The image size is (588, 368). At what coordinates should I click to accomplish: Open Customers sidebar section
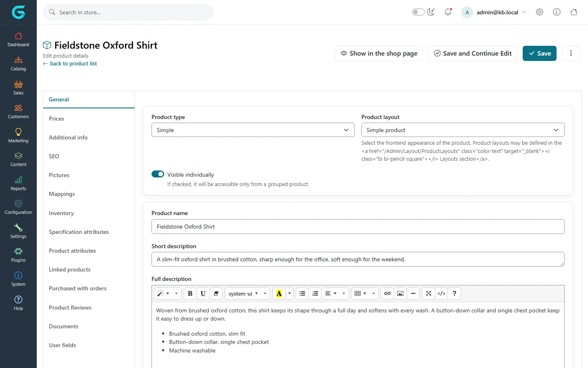pyautogui.click(x=18, y=111)
